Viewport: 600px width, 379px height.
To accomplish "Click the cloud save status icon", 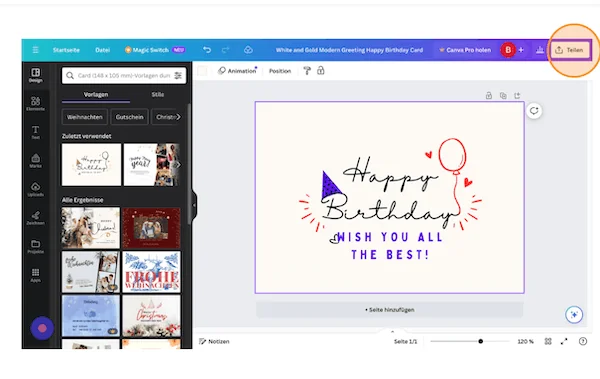I will (x=248, y=50).
